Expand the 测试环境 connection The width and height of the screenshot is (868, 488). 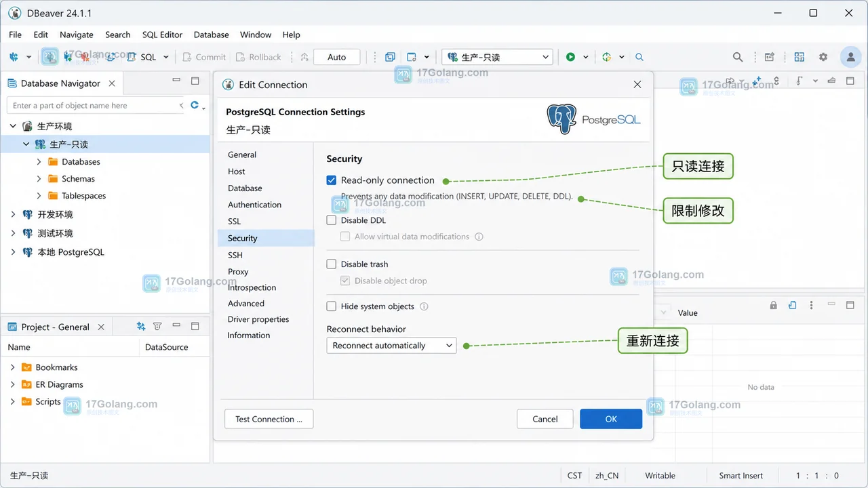pyautogui.click(x=13, y=233)
